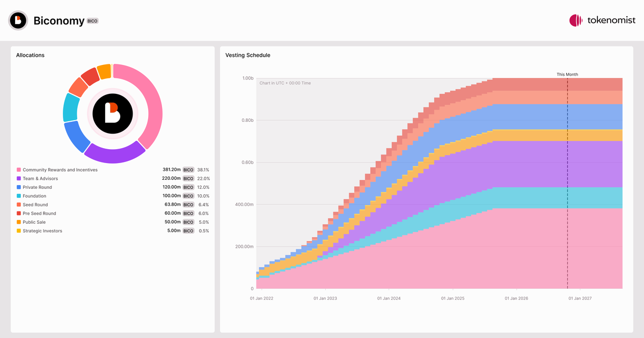
Task: Click the 0.5% allocation percentage
Action: pos(204,231)
